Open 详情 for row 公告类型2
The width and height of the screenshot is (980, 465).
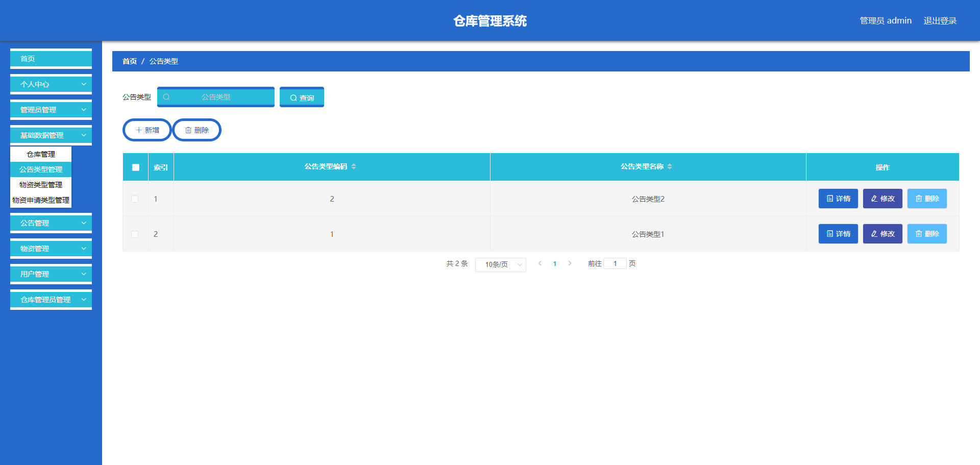click(838, 199)
